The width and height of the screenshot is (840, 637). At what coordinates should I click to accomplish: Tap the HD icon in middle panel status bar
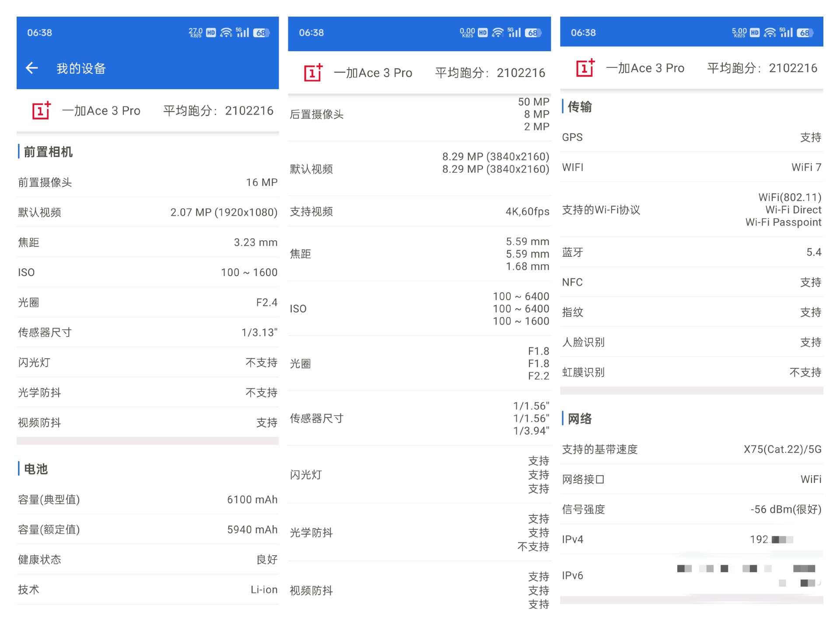483,33
